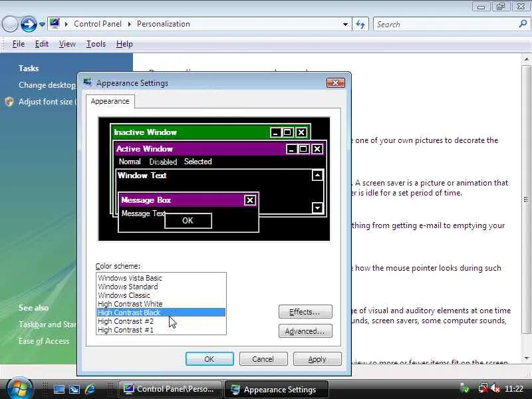Click Change desktop icons task link

[47, 85]
